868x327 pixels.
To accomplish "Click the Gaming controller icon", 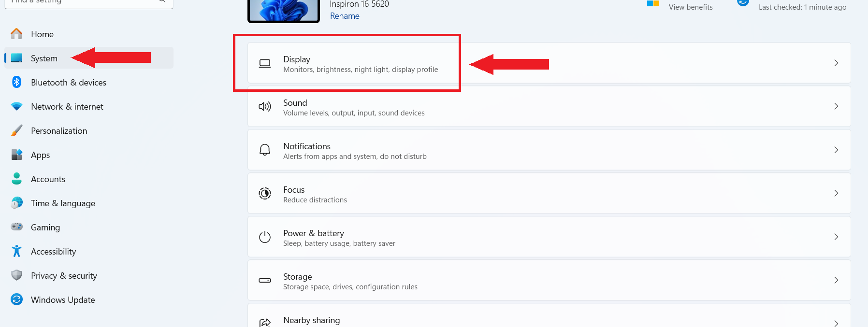I will pos(16,227).
